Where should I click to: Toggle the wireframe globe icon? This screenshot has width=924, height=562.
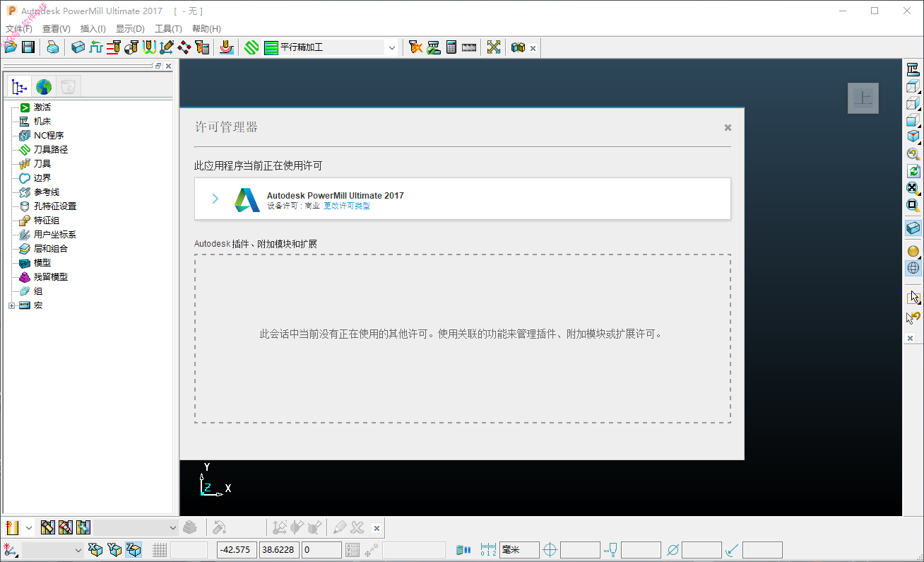pos(913,268)
